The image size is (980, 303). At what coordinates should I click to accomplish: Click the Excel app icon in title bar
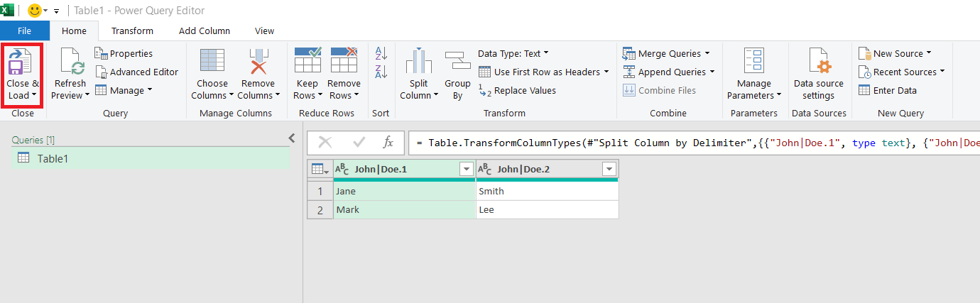pyautogui.click(x=9, y=11)
